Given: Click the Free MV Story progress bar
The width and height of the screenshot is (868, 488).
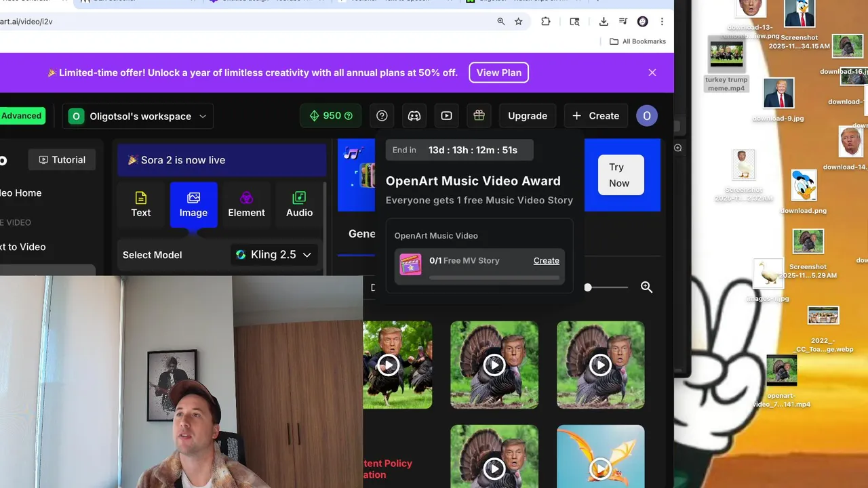Looking at the screenshot, I should 494,278.
